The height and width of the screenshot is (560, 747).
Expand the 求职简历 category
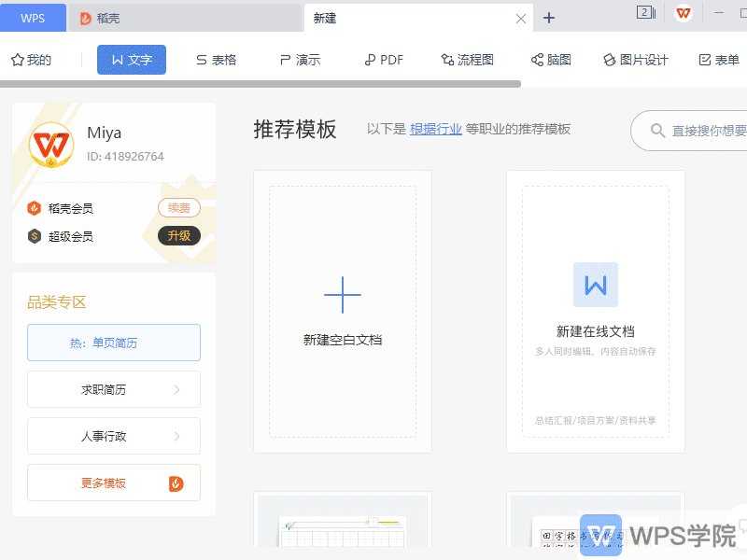tap(113, 389)
